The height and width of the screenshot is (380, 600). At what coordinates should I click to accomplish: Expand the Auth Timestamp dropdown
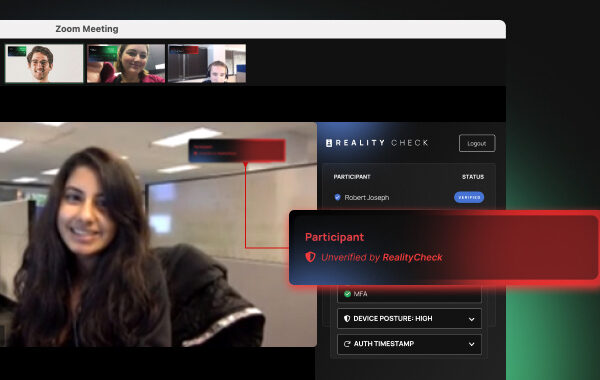409,344
